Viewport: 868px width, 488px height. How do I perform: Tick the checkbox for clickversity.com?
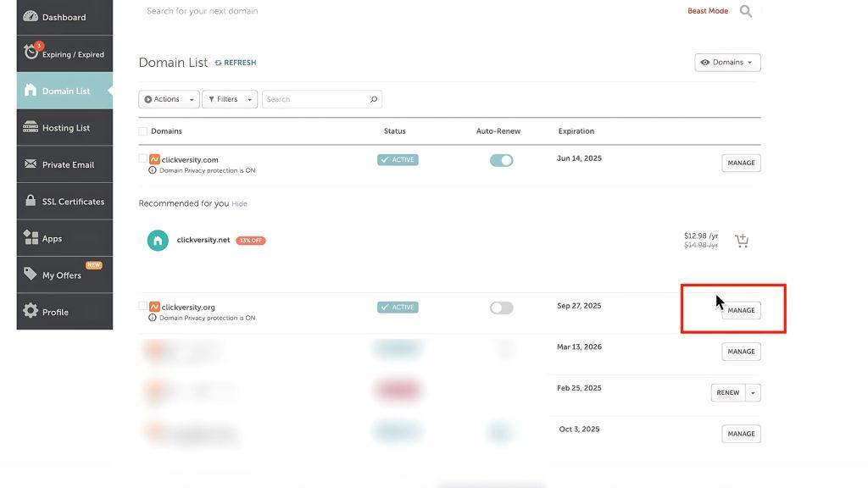(142, 158)
